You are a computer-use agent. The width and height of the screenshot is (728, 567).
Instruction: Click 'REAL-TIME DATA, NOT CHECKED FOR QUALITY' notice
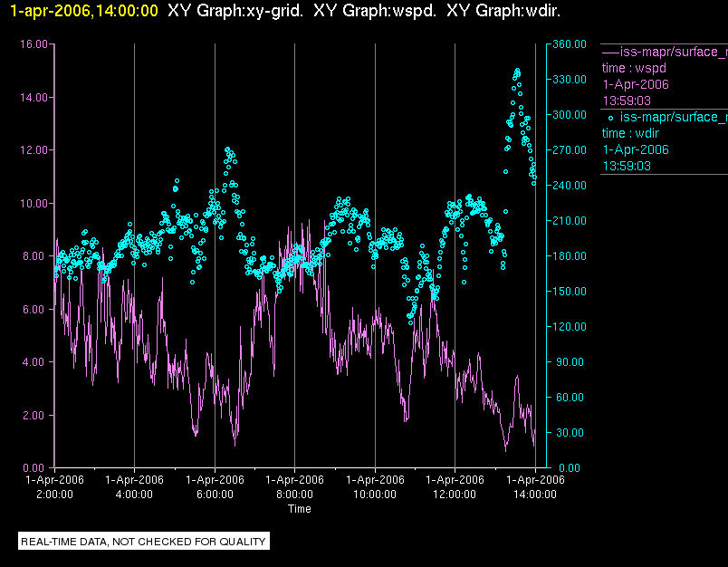pyautogui.click(x=143, y=542)
